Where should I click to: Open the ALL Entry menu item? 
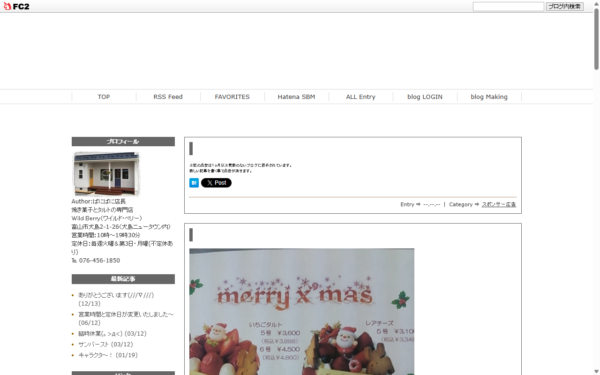pos(360,97)
